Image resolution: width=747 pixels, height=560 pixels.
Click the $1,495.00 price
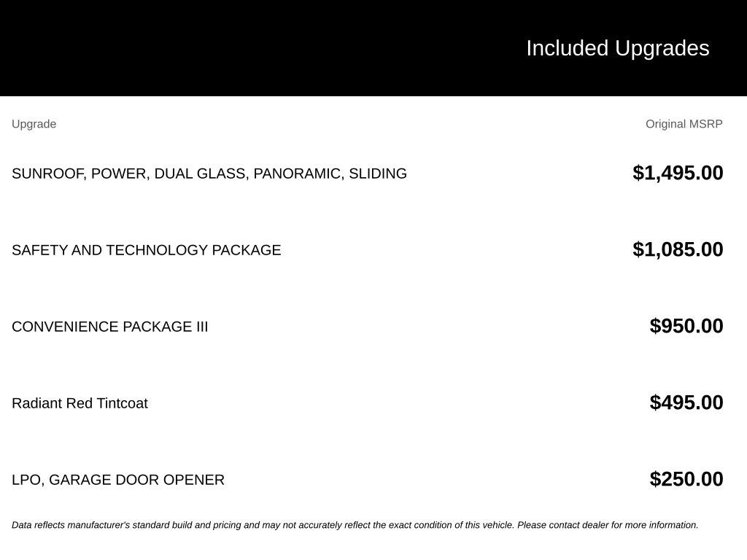coord(678,173)
